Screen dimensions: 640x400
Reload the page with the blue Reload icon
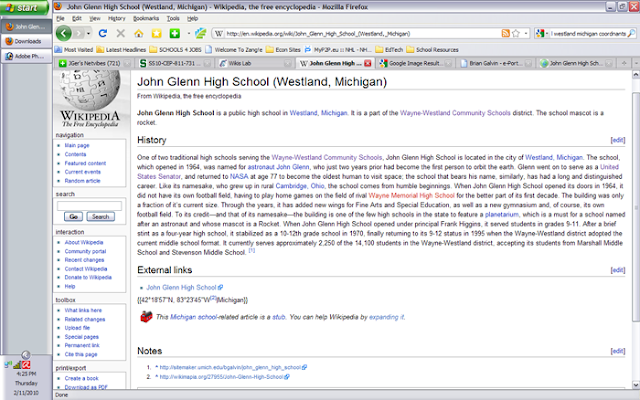(x=103, y=33)
